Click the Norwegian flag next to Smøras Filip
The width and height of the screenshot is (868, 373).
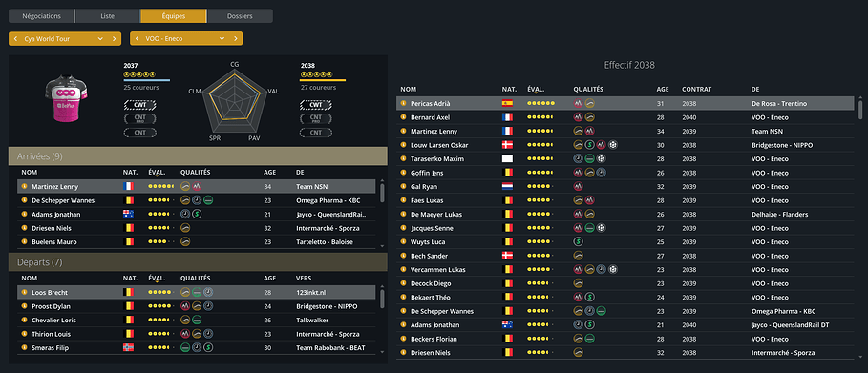click(x=128, y=347)
